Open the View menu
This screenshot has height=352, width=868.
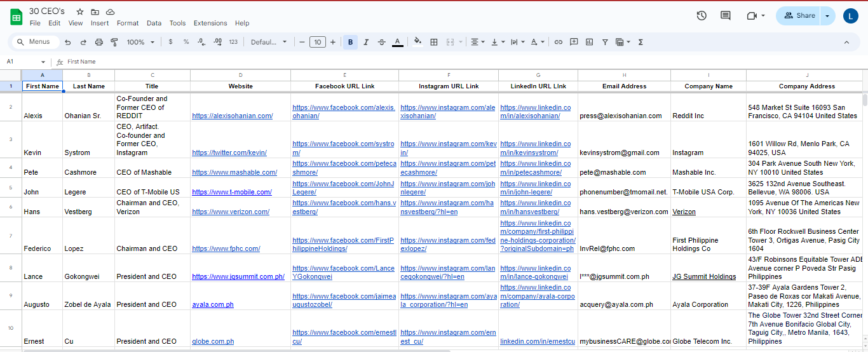coord(76,23)
